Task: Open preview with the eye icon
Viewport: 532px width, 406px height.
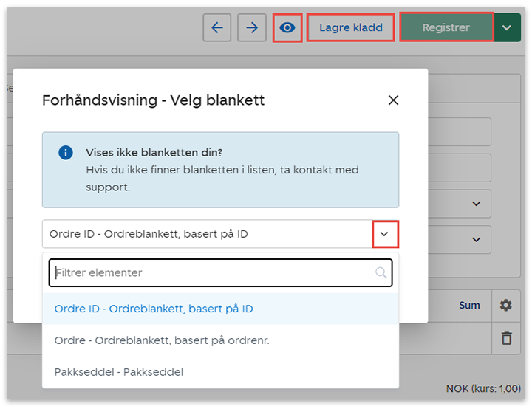Action: pos(287,27)
